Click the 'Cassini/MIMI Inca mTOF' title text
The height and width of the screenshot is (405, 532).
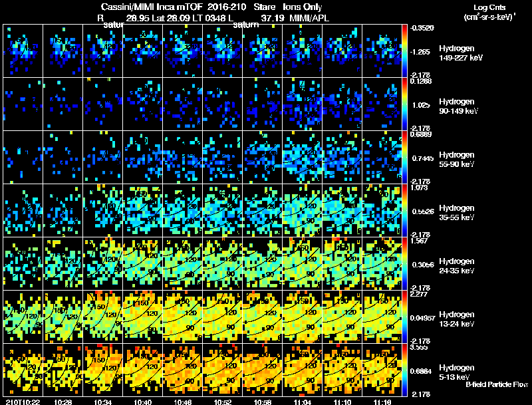point(152,7)
